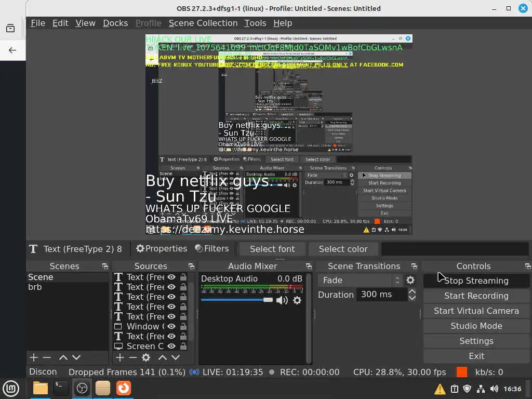The width and height of the screenshot is (532, 399).
Task: Select the brb scene
Action: click(x=67, y=287)
